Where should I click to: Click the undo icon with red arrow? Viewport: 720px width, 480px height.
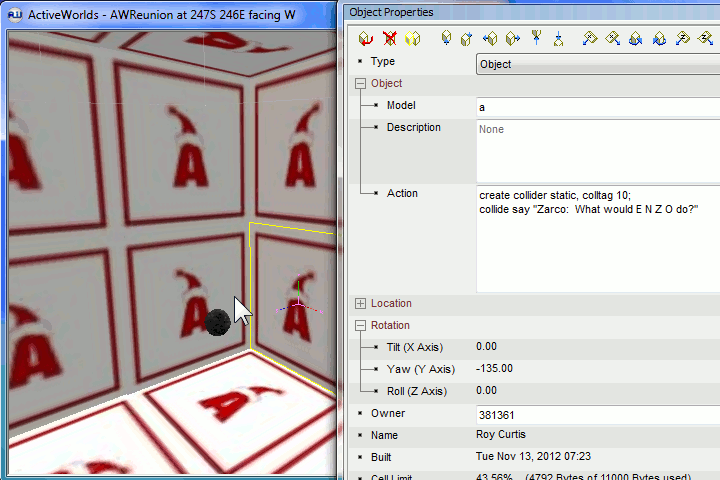pyautogui.click(x=366, y=39)
